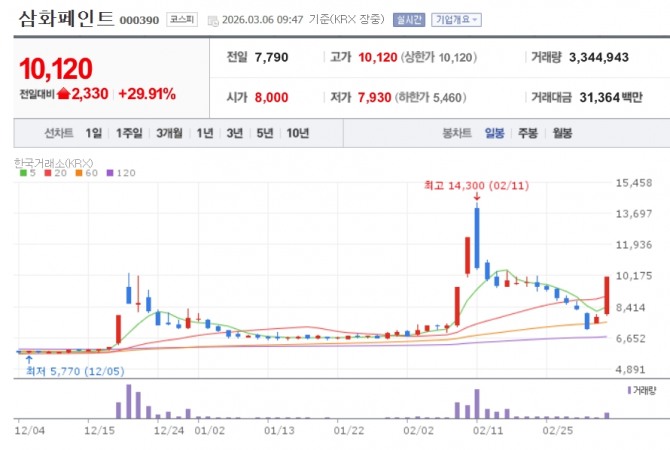The height and width of the screenshot is (450, 670).
Task: Click the purple 거래량 legend marker
Action: click(x=629, y=390)
